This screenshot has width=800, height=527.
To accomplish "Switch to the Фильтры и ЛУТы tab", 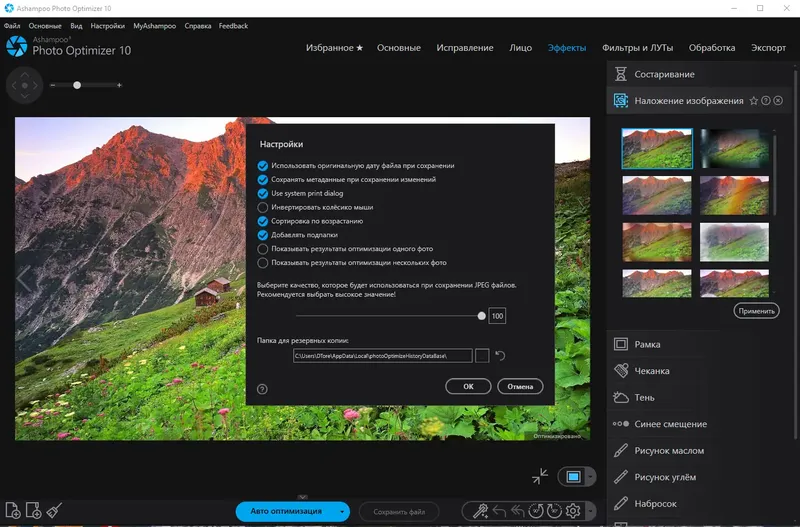I will click(x=637, y=47).
